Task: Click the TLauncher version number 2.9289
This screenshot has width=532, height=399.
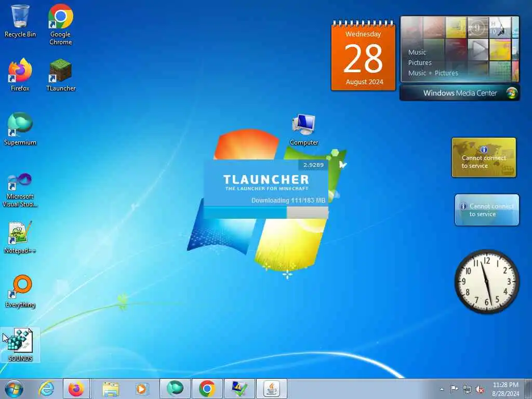Action: (313, 165)
